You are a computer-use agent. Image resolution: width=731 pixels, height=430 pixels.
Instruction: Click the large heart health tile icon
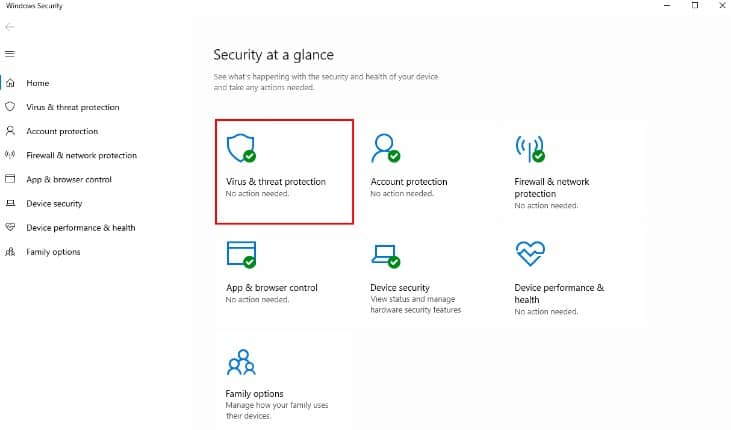[530, 253]
